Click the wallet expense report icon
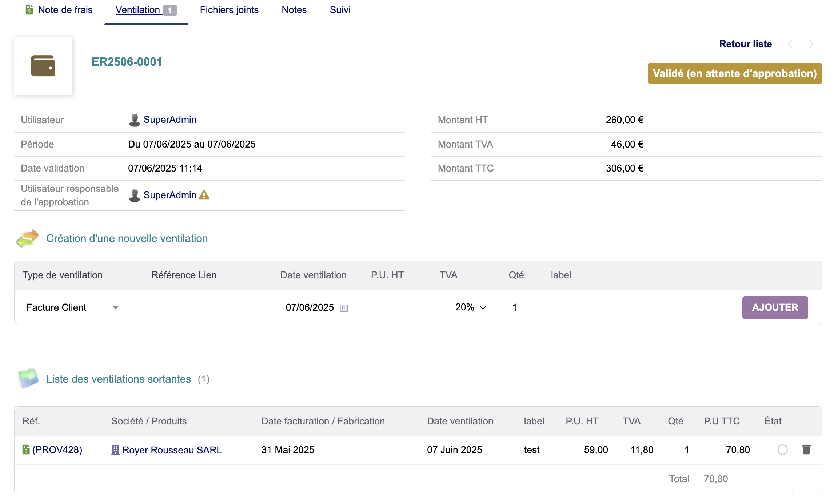The image size is (838, 504). pos(43,66)
